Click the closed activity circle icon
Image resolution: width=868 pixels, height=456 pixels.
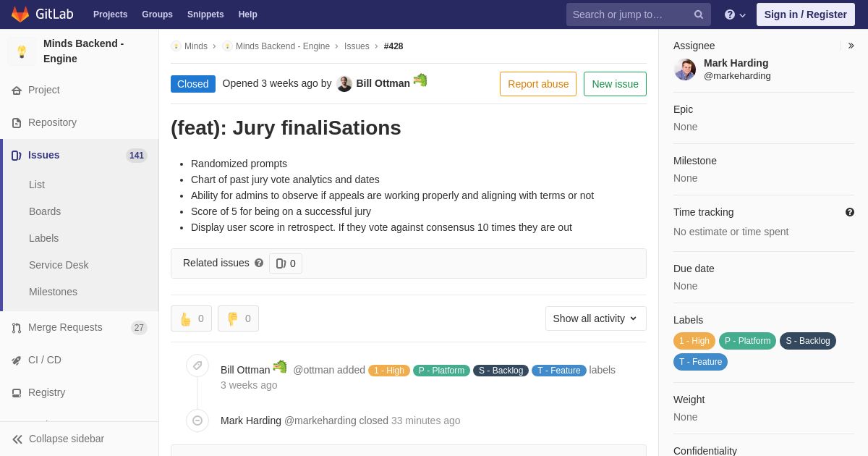pyautogui.click(x=197, y=421)
